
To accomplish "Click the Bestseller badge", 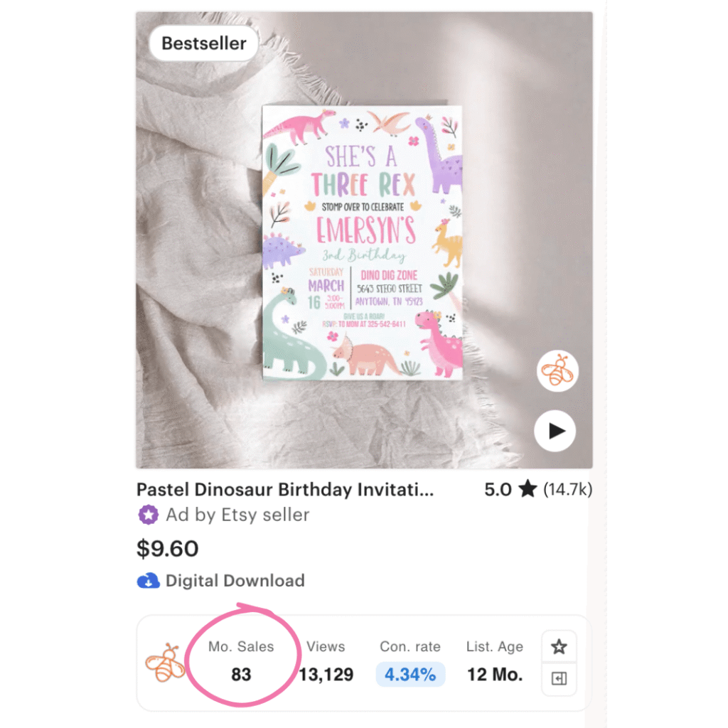I will 203,43.
